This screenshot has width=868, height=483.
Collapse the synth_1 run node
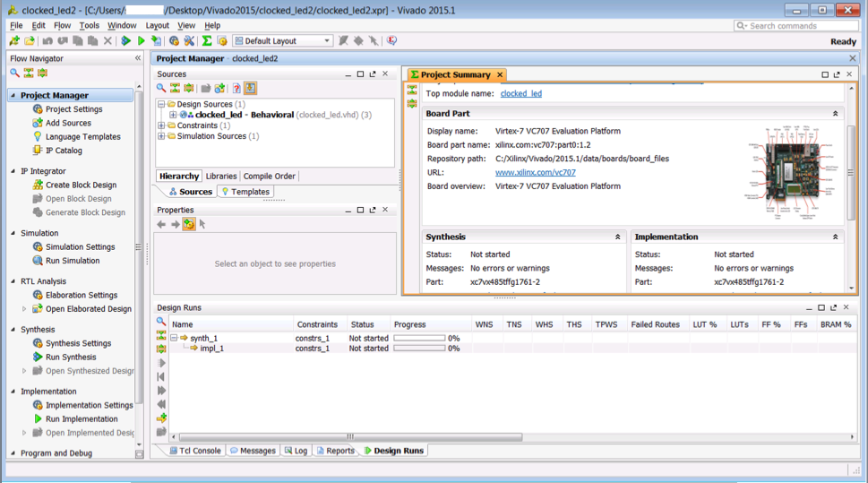(174, 338)
